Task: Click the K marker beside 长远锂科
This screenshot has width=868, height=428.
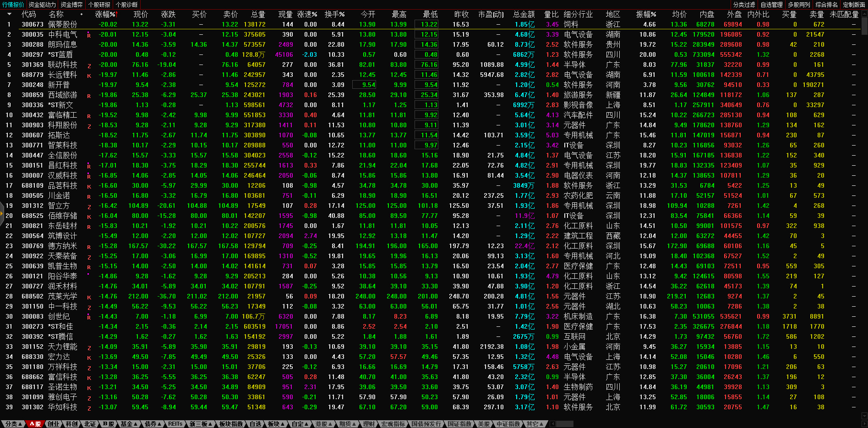Action: coord(89,76)
